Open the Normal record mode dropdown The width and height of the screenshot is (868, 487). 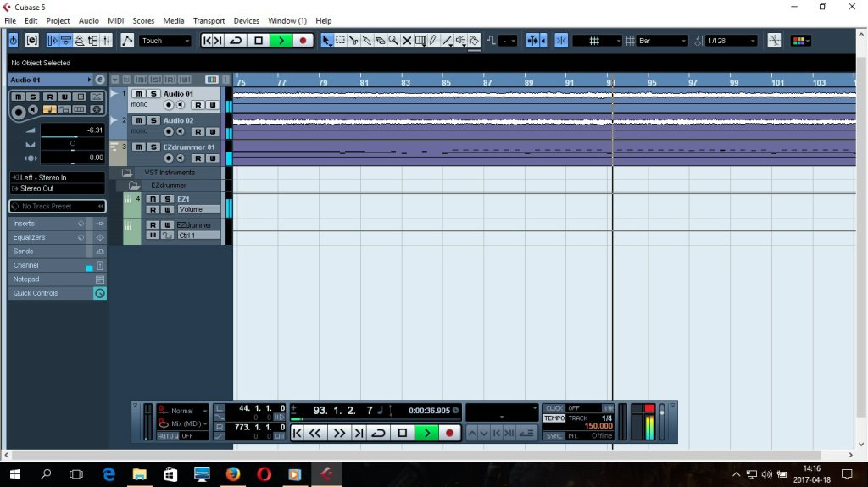click(x=183, y=411)
